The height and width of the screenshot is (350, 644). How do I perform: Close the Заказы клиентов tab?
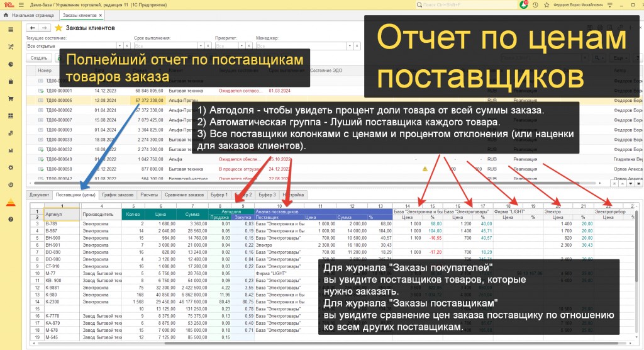101,15
